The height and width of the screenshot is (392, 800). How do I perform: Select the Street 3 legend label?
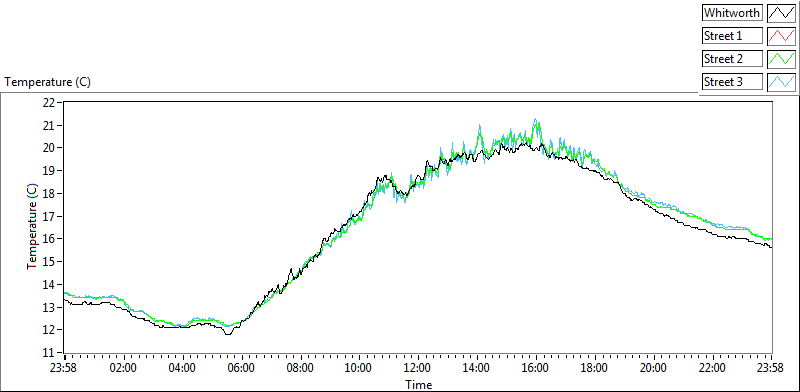(732, 82)
